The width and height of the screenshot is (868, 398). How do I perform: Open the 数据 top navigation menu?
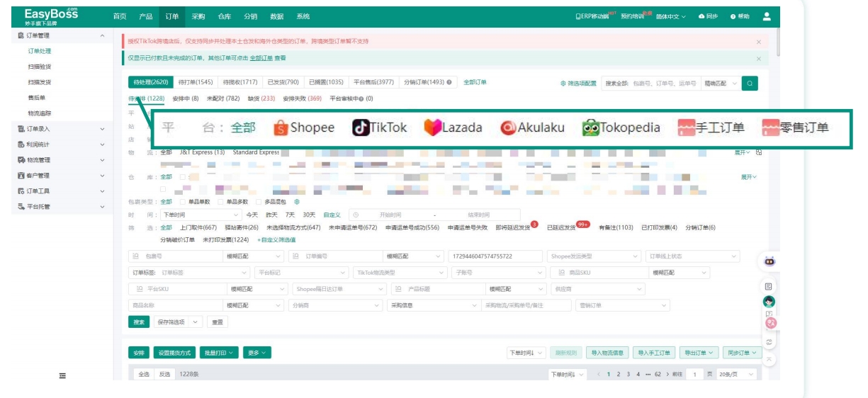coord(276,16)
